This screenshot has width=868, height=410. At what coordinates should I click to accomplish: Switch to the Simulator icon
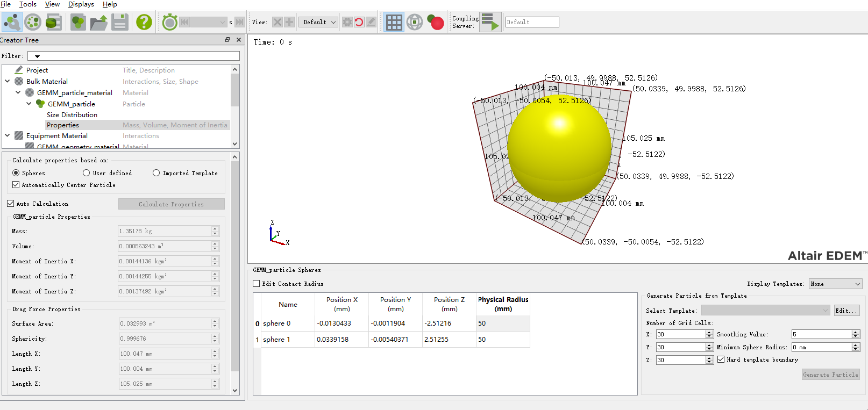[33, 22]
